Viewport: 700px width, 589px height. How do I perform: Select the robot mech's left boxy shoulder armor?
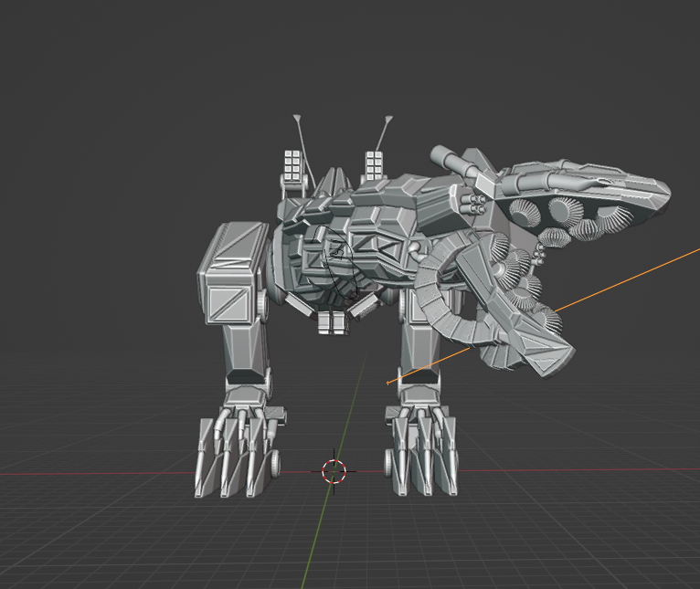click(232, 273)
